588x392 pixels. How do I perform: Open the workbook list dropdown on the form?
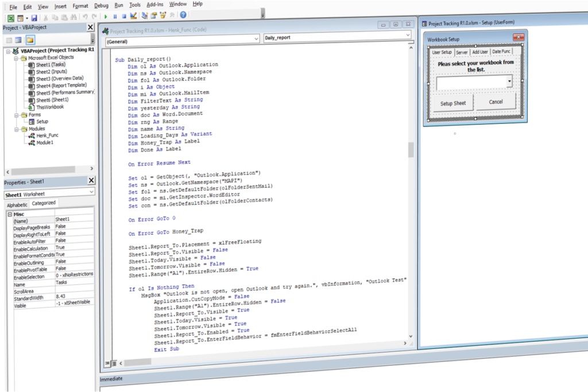(x=508, y=81)
